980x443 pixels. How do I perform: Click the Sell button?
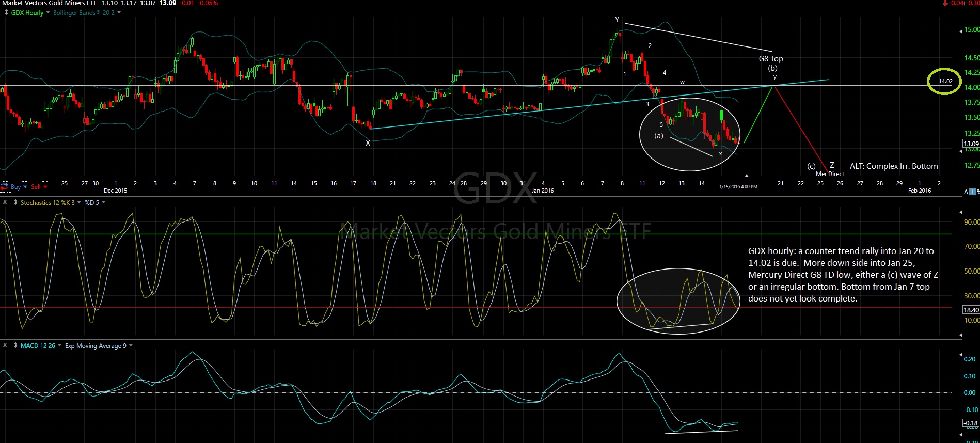pyautogui.click(x=36, y=187)
